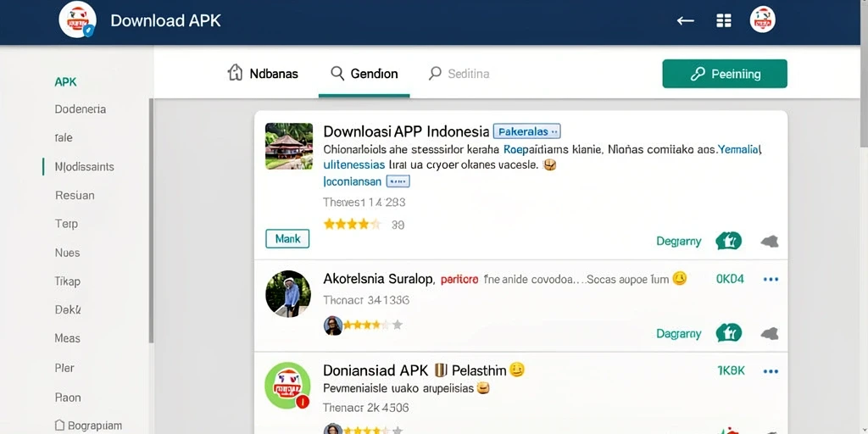Open the Downloasi APP Indonesia title
Viewport: 868px width, 434px height.
coord(406,131)
